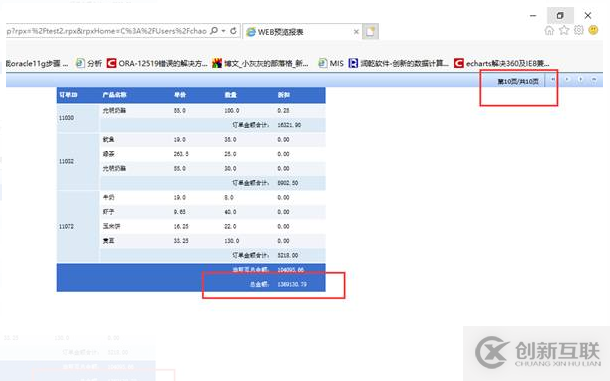Image resolution: width=610 pixels, height=381 pixels.
Task: Select the WEB预览报表 browser tab
Action: 302,32
